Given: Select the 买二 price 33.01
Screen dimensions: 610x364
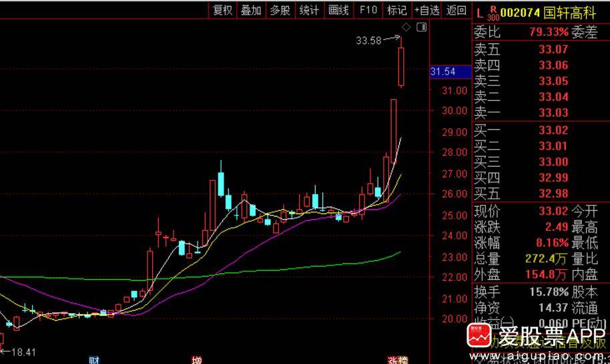Looking at the screenshot, I should [x=553, y=146].
